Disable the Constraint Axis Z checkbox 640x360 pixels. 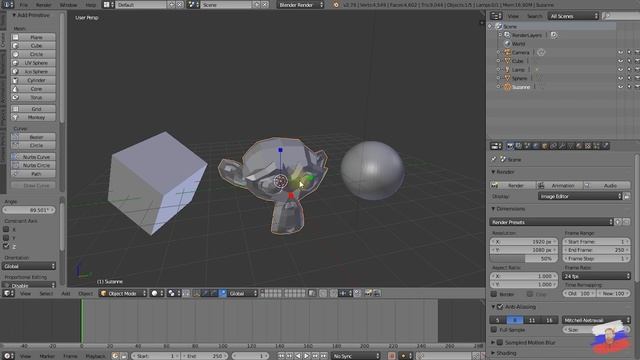[6, 247]
